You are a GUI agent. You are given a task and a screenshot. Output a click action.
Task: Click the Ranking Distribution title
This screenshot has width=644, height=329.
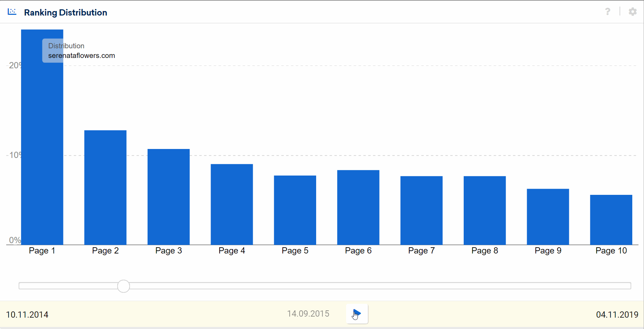[66, 13]
